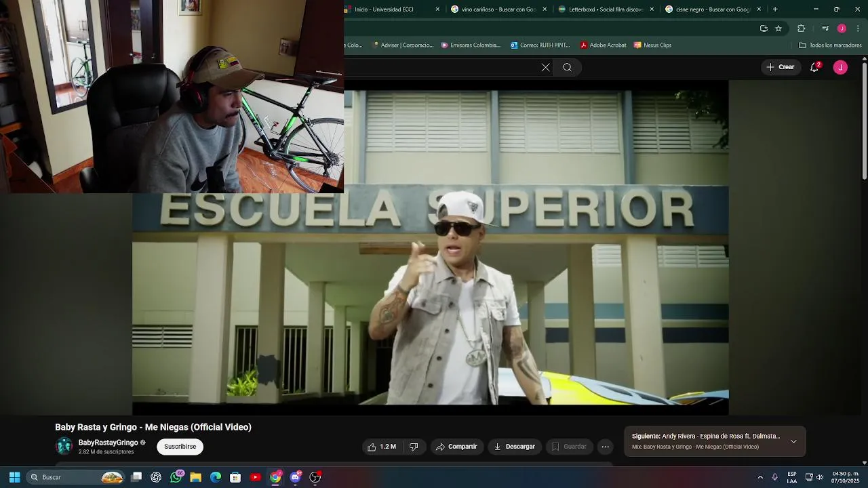The image size is (868, 488).
Task: Open network status tray icon
Action: (809, 477)
